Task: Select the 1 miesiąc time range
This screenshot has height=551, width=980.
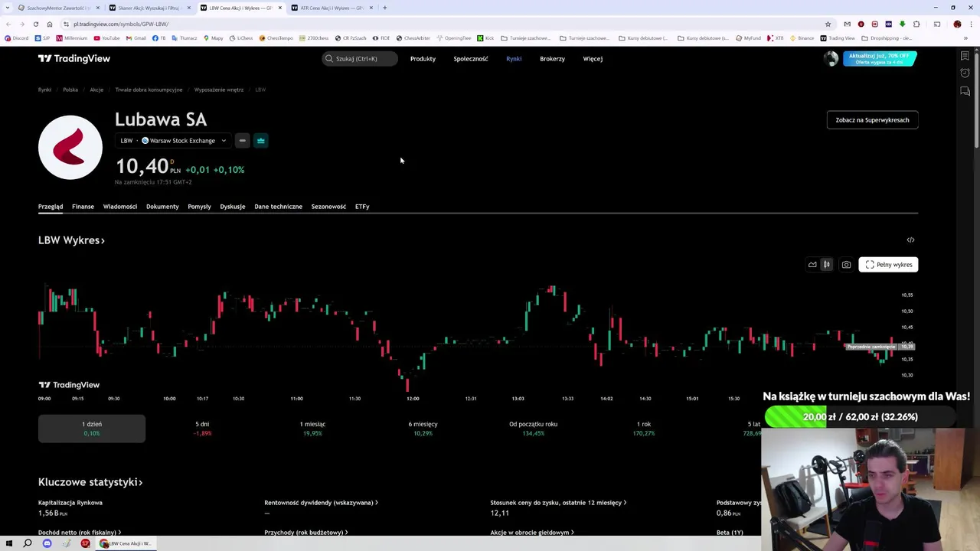Action: pyautogui.click(x=312, y=429)
